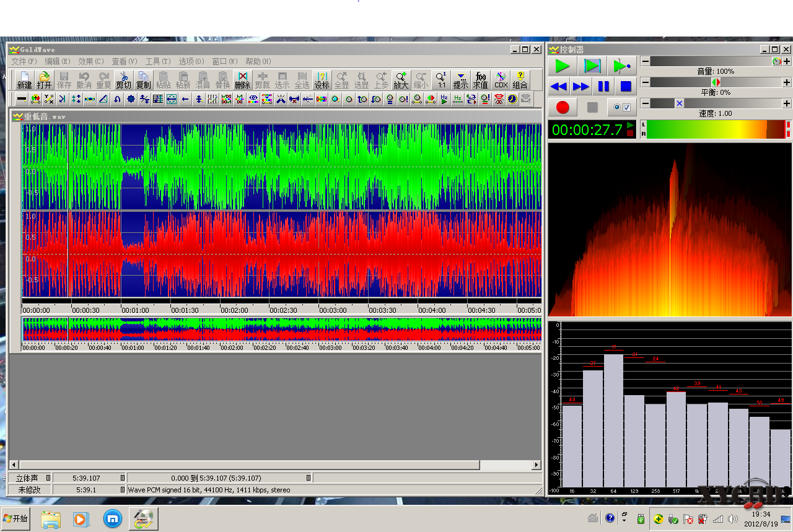
Task: Stop playback with the blue square
Action: (x=626, y=87)
